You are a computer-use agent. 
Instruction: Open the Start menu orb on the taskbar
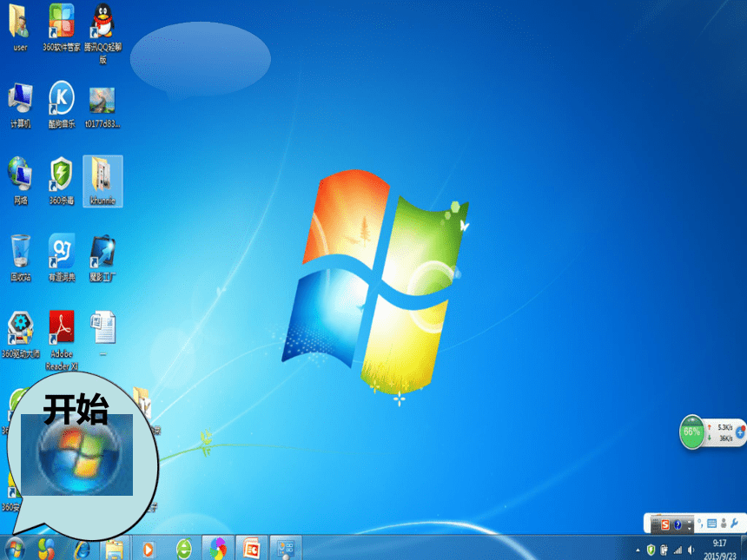coord(14,548)
